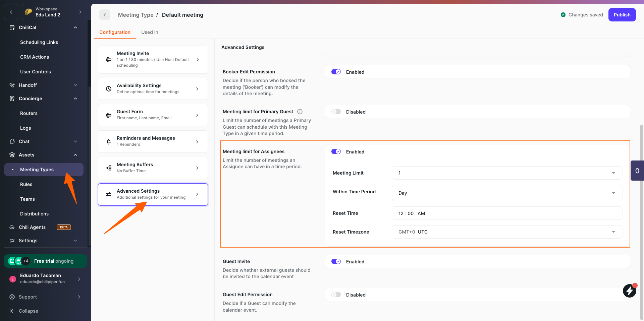644x321 pixels.
Task: Disable the Booker Edit Permission toggle
Action: coord(336,72)
